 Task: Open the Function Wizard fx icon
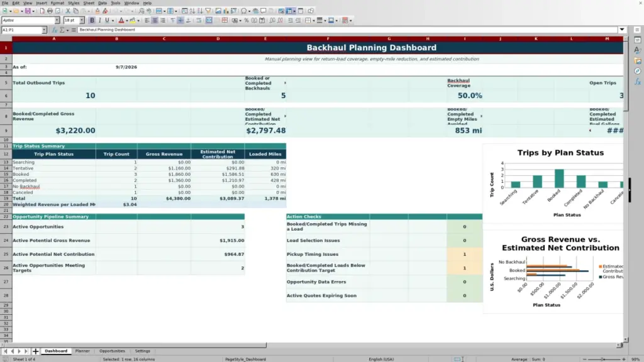[54, 30]
